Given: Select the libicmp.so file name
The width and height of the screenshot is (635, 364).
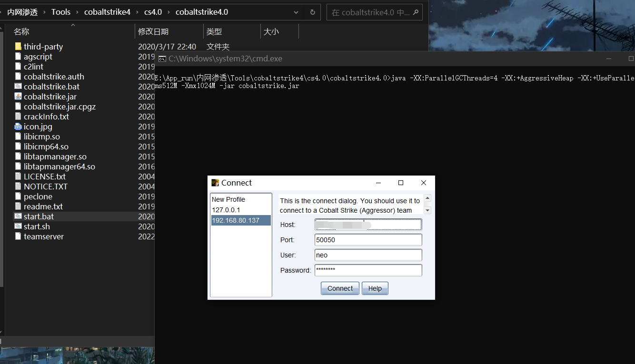Looking at the screenshot, I should tap(42, 137).
